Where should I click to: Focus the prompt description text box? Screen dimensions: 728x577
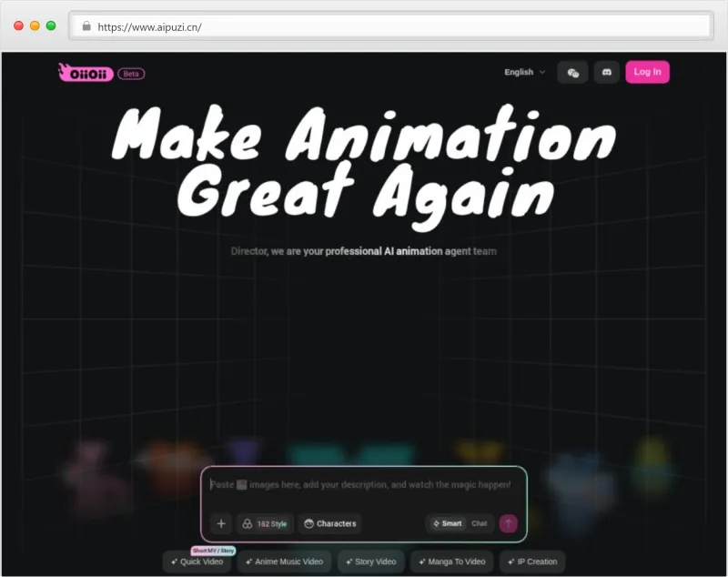364,486
